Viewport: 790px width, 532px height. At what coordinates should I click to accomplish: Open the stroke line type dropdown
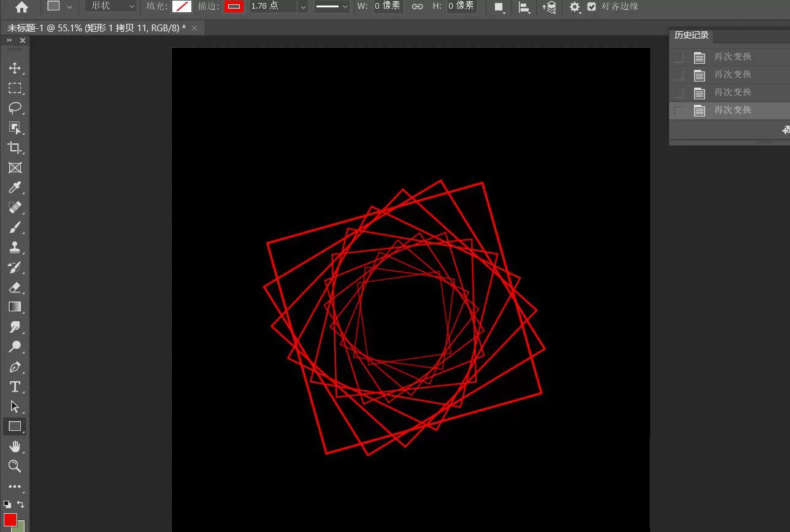click(x=332, y=7)
